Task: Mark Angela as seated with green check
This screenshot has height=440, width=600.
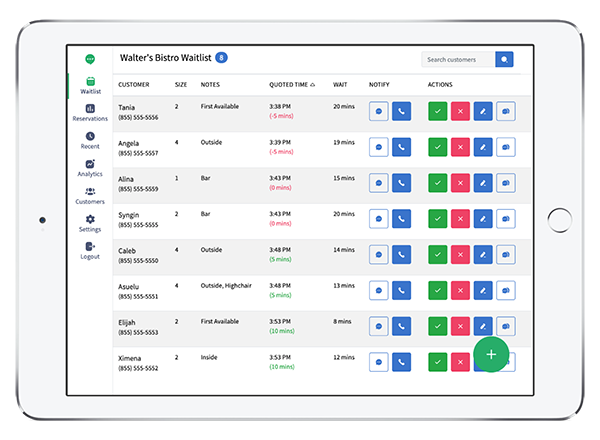Action: pos(438,147)
